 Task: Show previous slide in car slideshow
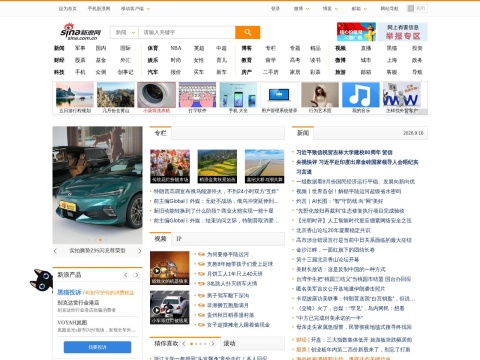point(55,251)
